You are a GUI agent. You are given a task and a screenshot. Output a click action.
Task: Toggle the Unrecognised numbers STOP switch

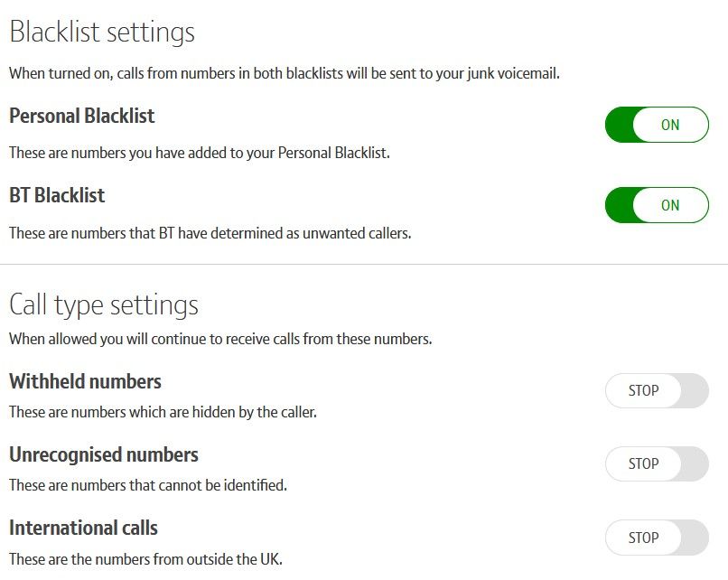[x=657, y=464]
